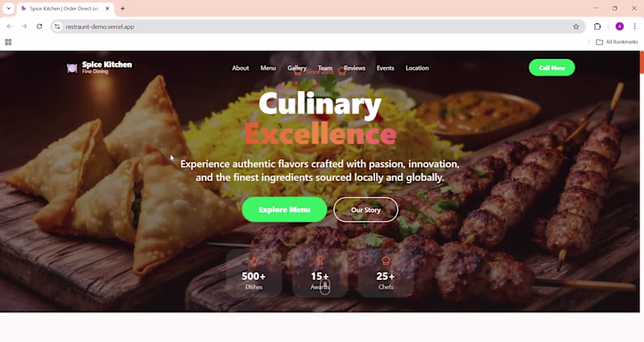
Task: View site information icon in address bar
Action: tap(57, 27)
